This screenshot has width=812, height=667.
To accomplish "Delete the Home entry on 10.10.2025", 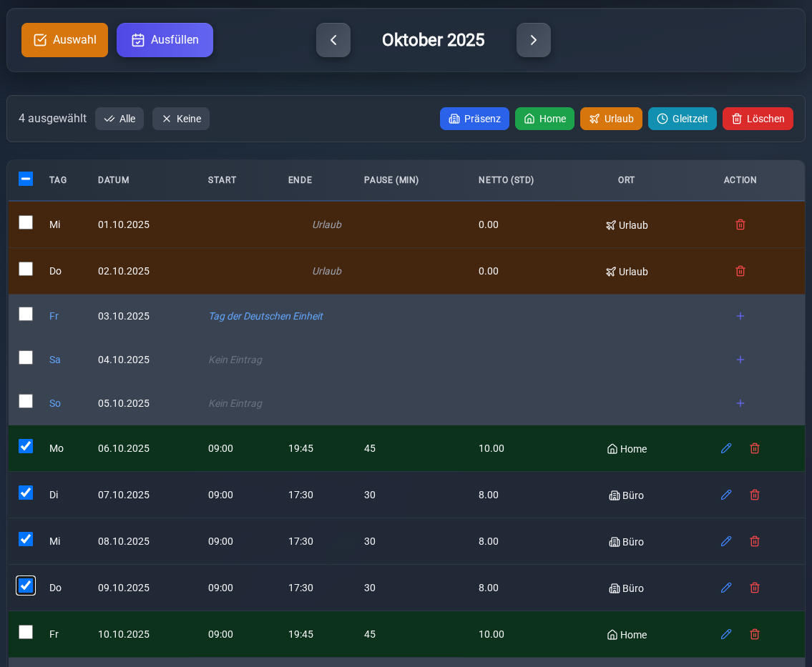I will click(755, 634).
